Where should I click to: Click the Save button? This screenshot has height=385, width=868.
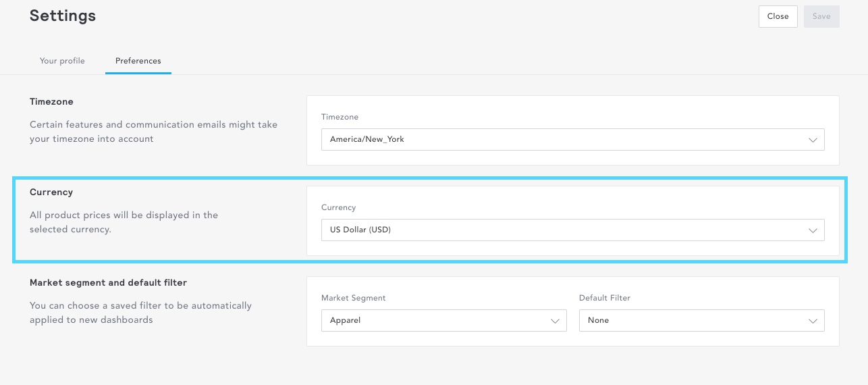tap(821, 16)
